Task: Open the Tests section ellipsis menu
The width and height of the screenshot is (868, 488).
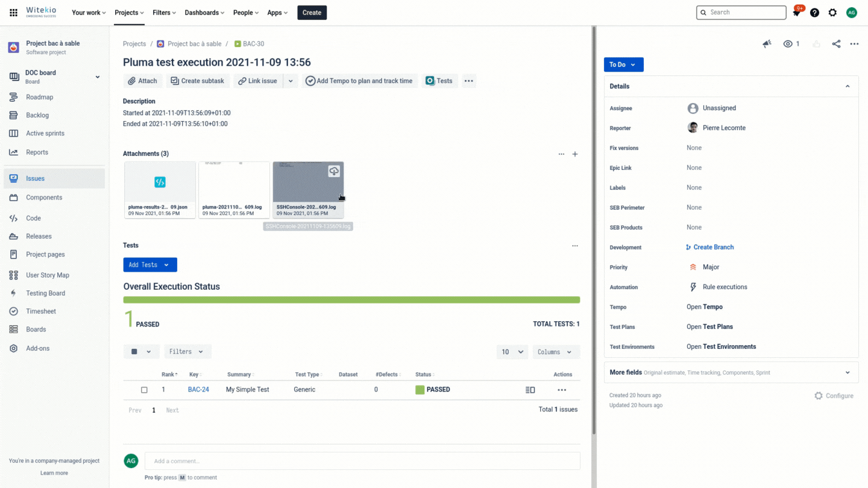Action: pos(575,246)
